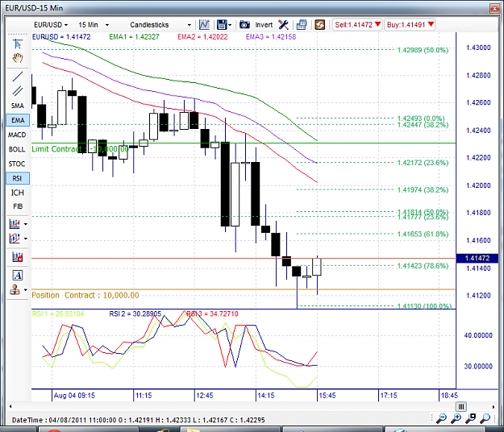Screen dimensions: 504x432
Task: Expand the stamp tool dropdown arrow
Action: (25, 289)
